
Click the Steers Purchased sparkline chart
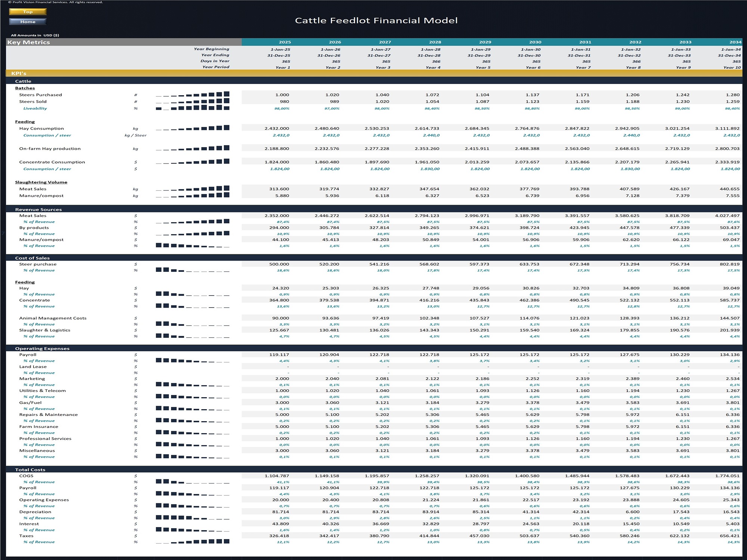192,94
